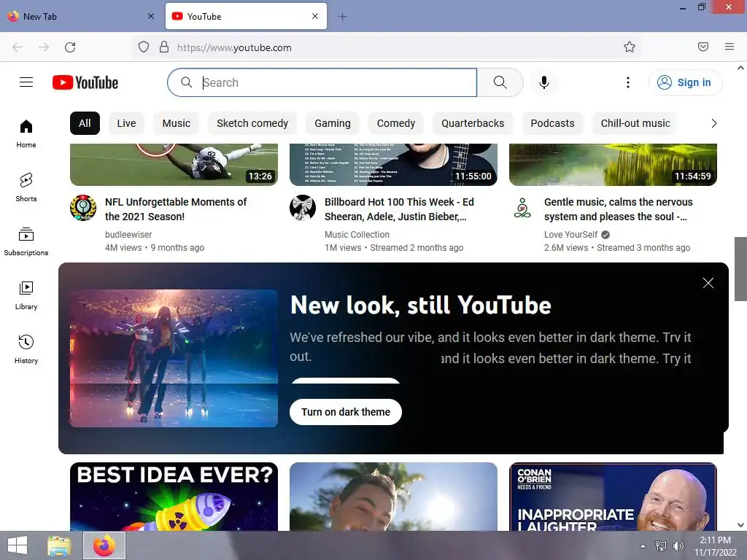Open YouTube settings three-dot menu
Screen dimensions: 747x560
(628, 82)
